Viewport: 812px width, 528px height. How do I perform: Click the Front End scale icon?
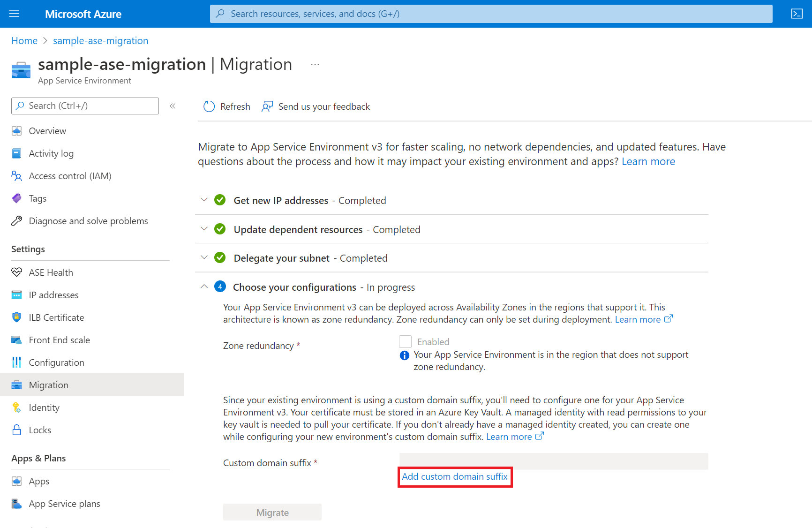[17, 340]
